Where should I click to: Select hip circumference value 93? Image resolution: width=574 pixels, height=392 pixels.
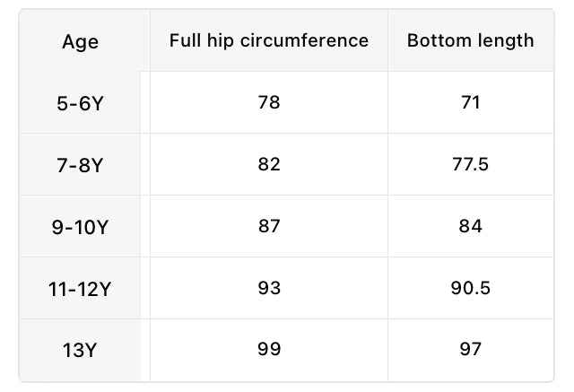click(x=268, y=288)
